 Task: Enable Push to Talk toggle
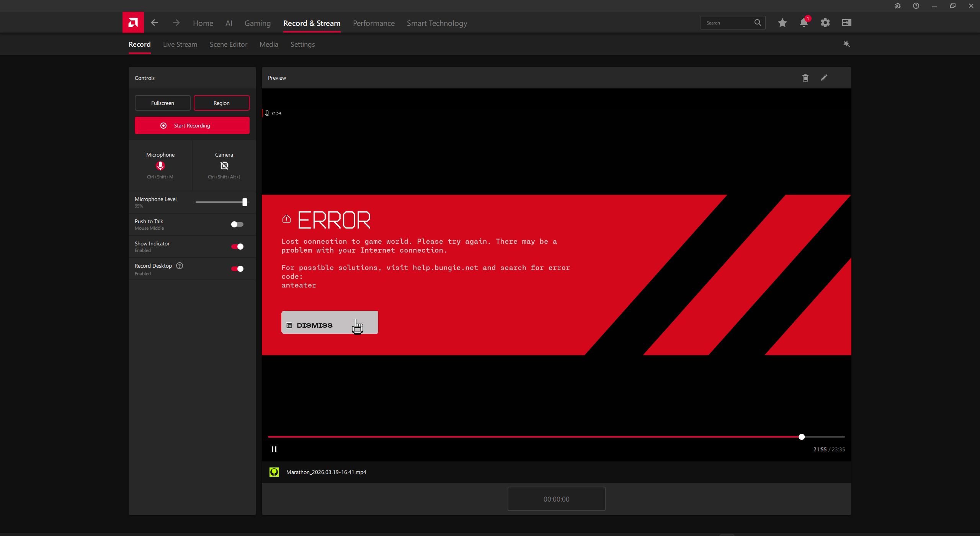(x=237, y=224)
